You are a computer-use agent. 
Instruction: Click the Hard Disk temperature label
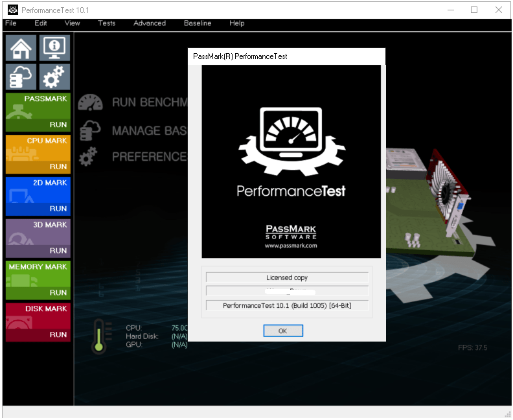tap(142, 336)
